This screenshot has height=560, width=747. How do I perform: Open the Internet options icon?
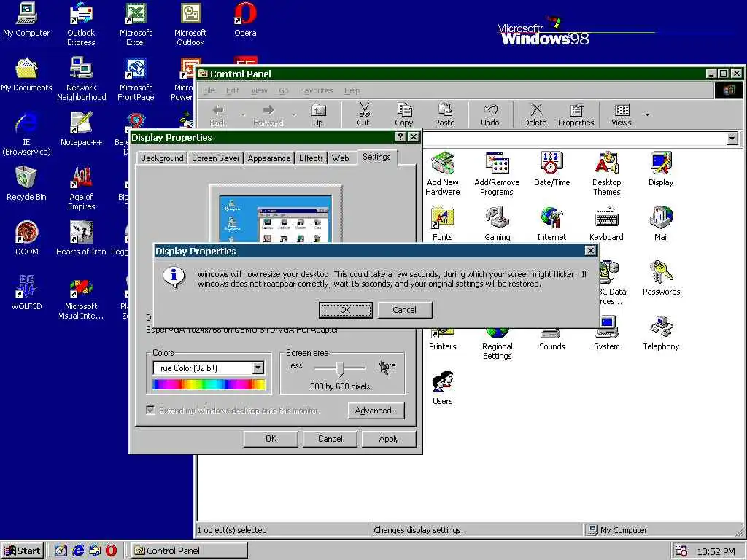click(551, 223)
